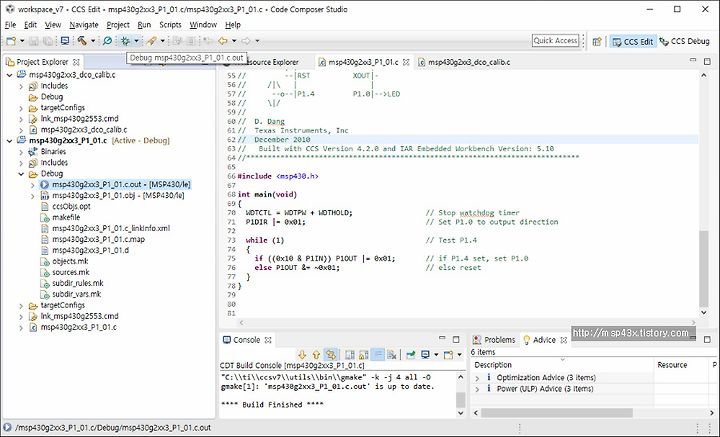
Task: Click Advice panel horizontal scrollbar thumb
Action: click(557, 413)
